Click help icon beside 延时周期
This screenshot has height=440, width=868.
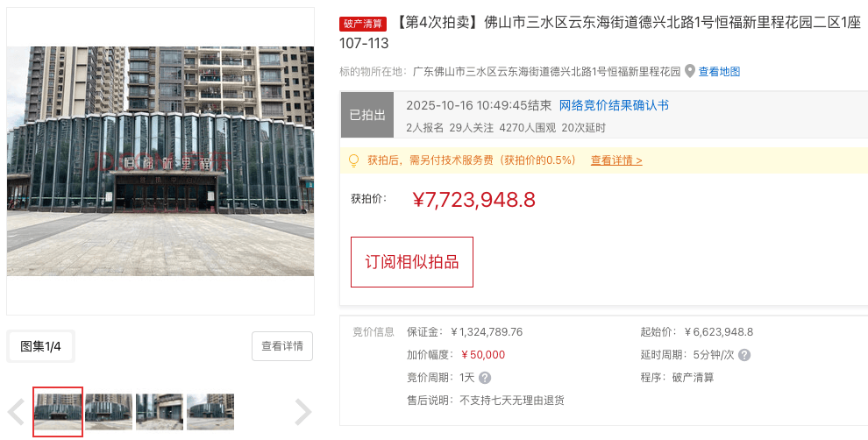744,355
